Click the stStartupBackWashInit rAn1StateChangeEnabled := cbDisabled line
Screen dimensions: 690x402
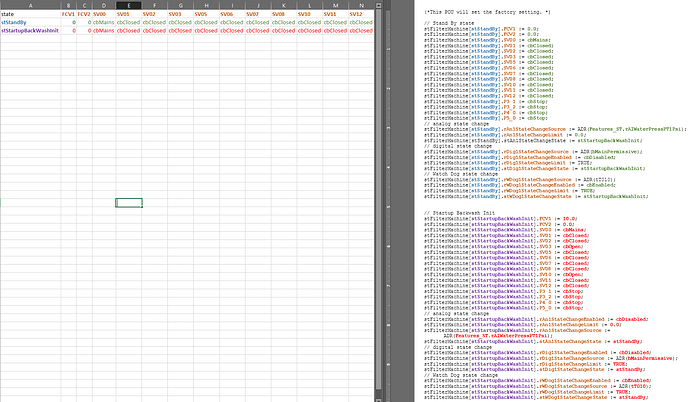[536, 319]
